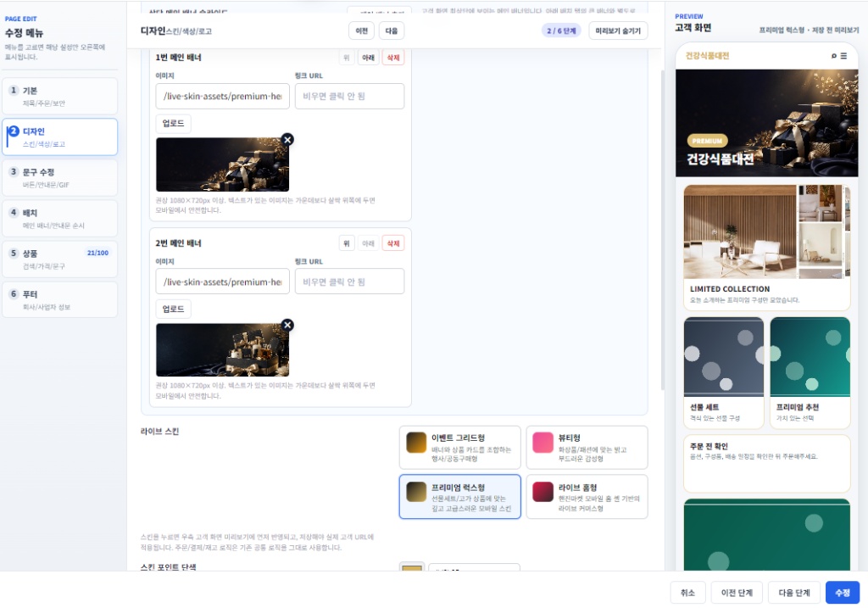
Task: Focus 1번 메인 배너 링크 URL field
Action: 349,97
